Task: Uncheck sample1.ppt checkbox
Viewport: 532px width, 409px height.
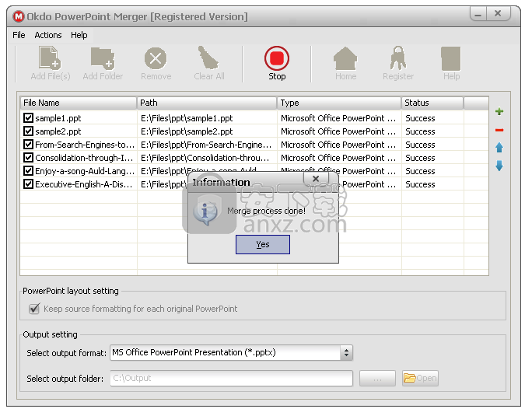Action: pos(28,118)
